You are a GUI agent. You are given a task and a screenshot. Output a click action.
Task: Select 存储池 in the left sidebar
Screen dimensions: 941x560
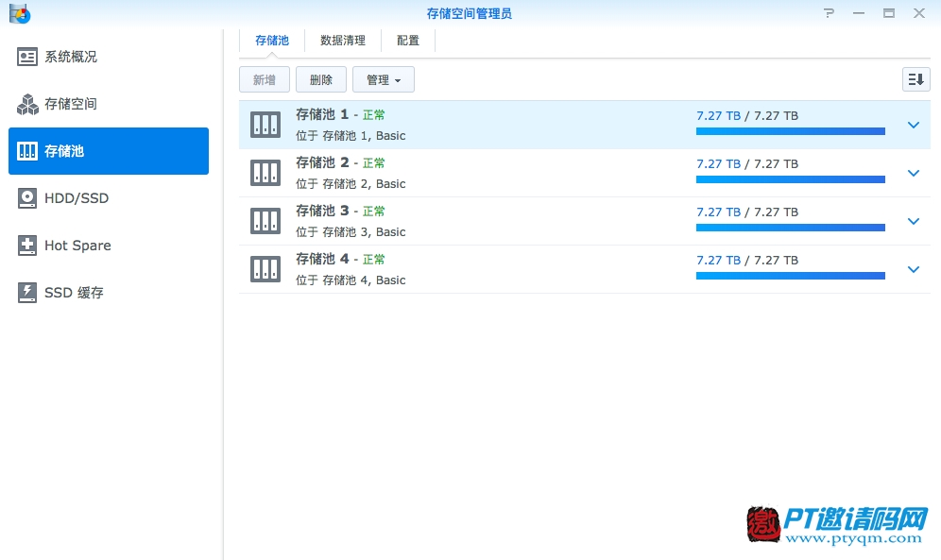pyautogui.click(x=109, y=151)
